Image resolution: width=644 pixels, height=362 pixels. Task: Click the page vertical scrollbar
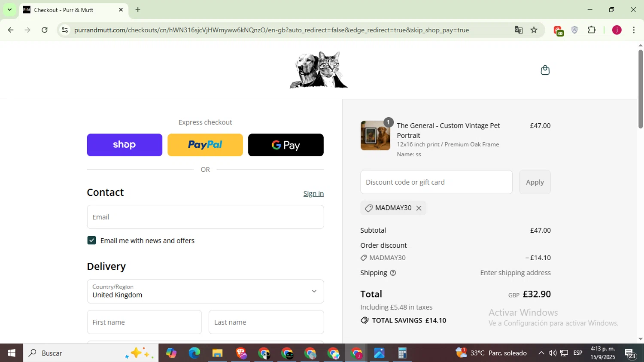(x=640, y=89)
